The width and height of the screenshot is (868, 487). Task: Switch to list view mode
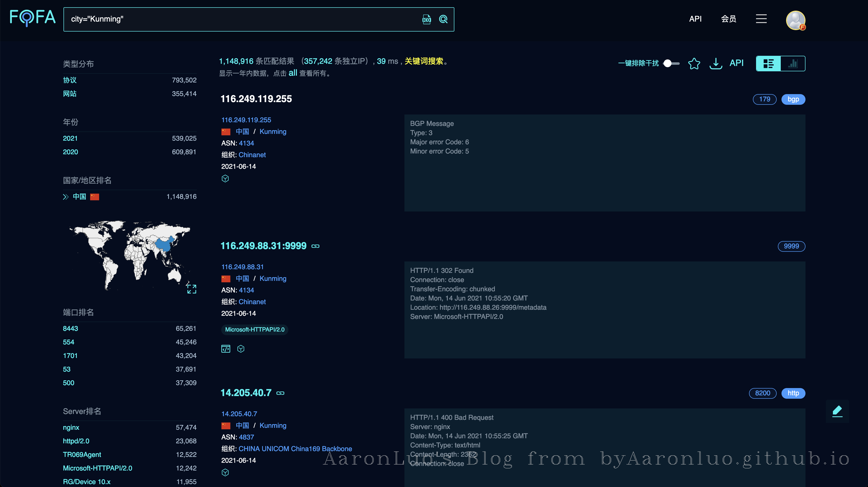click(x=768, y=63)
